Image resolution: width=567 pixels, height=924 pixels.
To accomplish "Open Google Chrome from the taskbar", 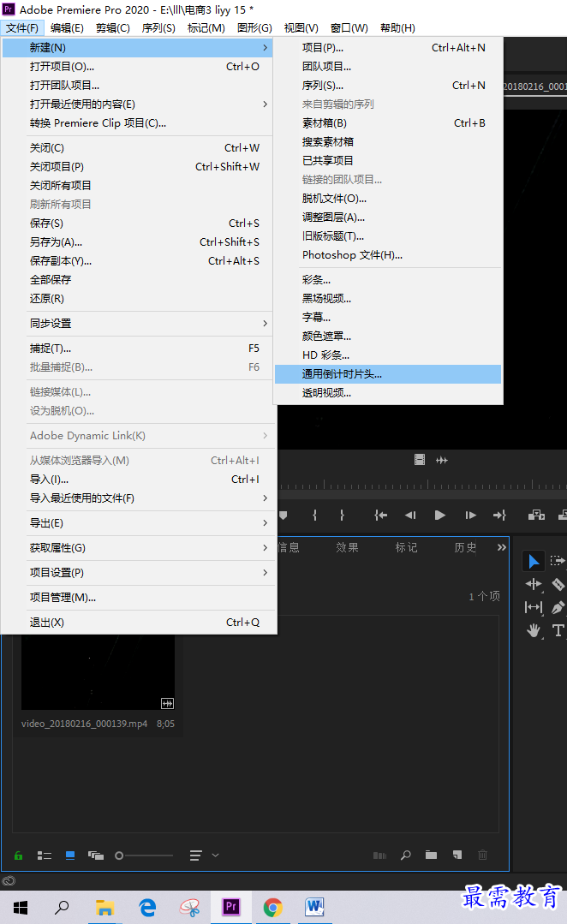I will point(272,908).
